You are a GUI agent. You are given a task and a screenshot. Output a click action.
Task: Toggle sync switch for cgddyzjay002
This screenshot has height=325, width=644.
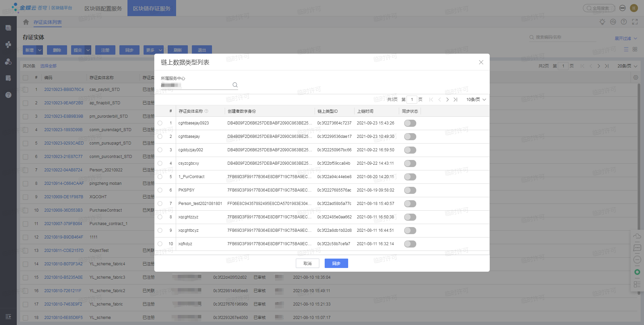(x=410, y=150)
